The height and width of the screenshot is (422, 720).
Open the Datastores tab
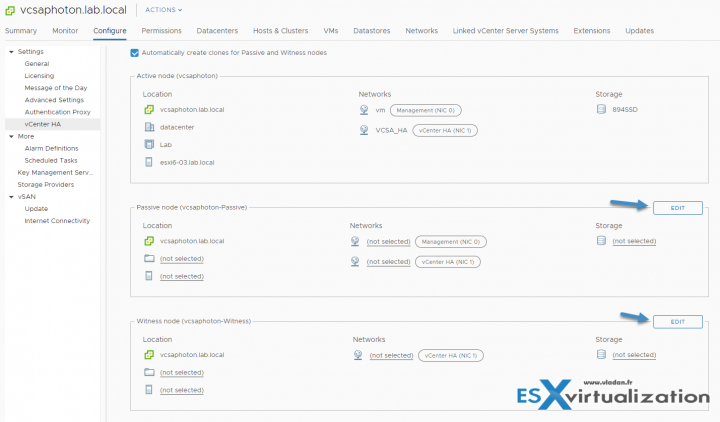point(372,31)
